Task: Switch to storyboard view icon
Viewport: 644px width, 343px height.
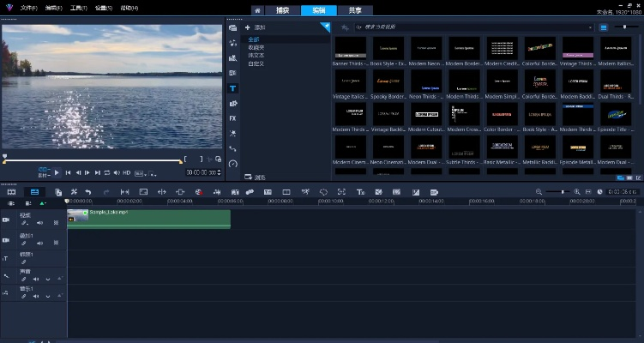Action: (x=12, y=192)
